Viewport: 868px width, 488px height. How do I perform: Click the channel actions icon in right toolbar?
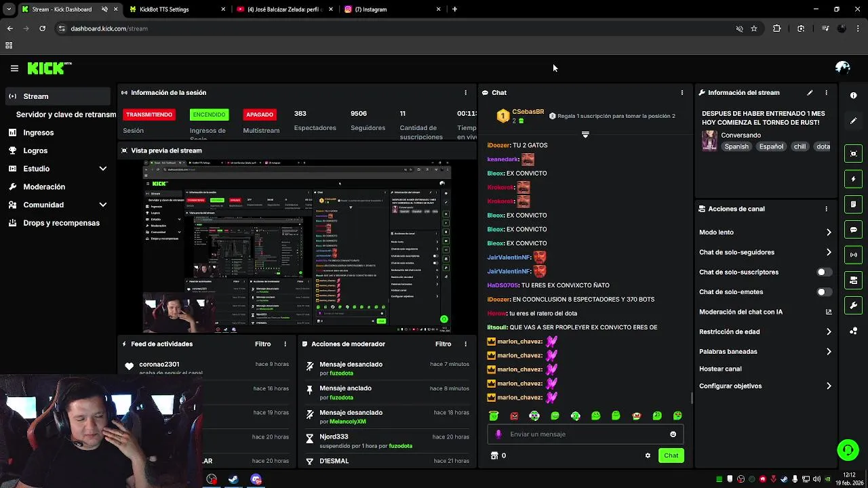[x=853, y=280]
